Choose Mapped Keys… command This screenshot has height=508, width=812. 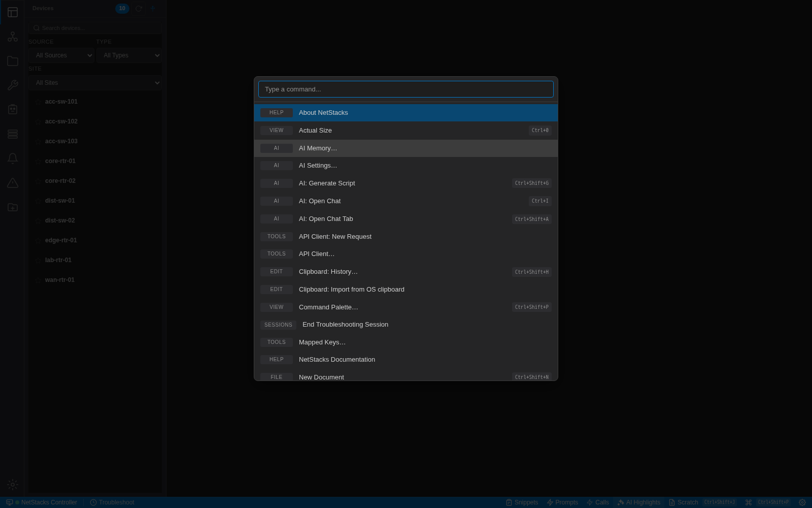pyautogui.click(x=406, y=342)
